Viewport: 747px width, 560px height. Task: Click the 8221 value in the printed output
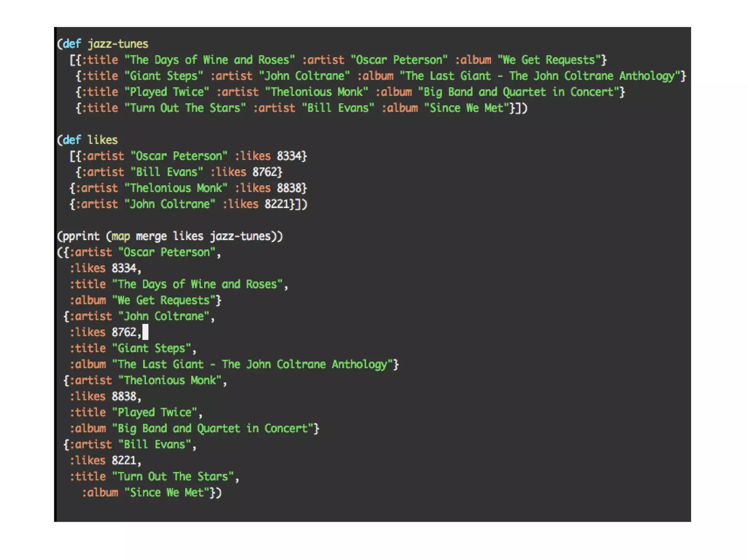coord(124,460)
